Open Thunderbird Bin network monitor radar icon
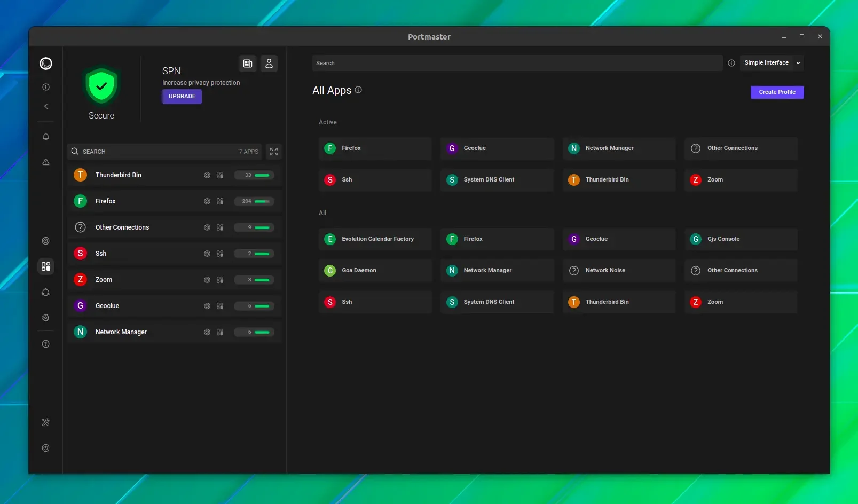The height and width of the screenshot is (504, 858). click(x=207, y=175)
